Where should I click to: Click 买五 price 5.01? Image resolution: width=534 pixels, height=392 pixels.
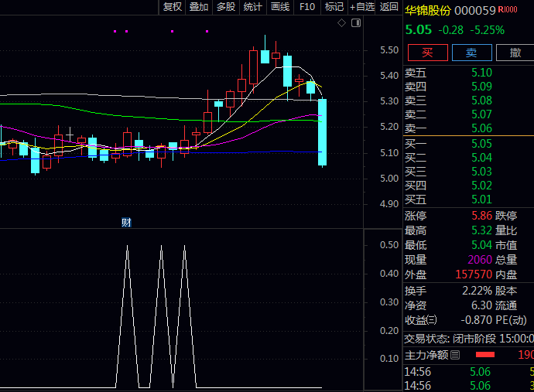pyautogui.click(x=482, y=199)
